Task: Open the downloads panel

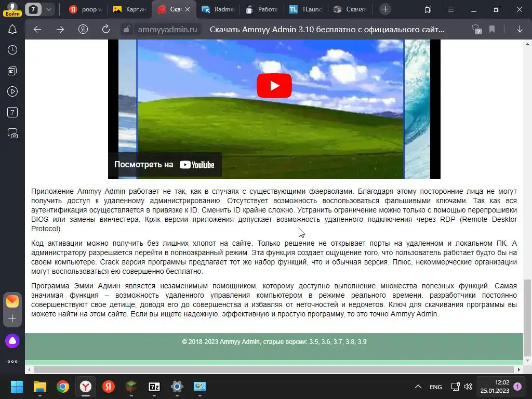Action: point(520,30)
